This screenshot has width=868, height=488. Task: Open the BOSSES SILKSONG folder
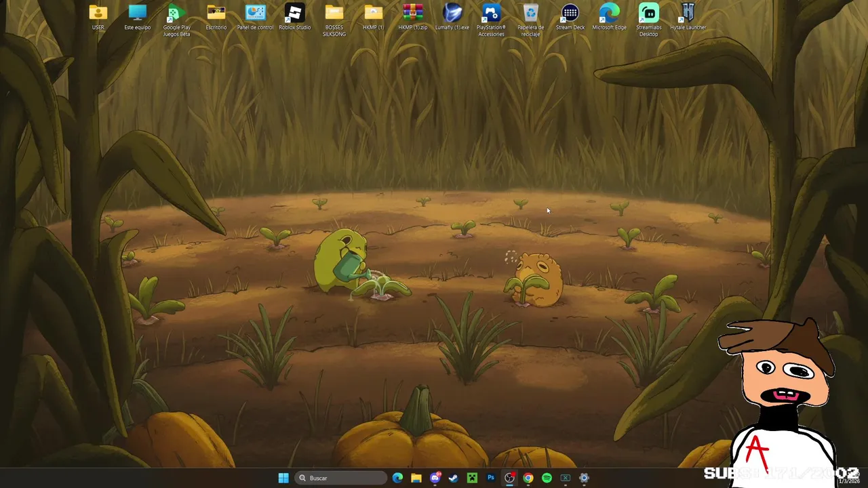coord(334,20)
